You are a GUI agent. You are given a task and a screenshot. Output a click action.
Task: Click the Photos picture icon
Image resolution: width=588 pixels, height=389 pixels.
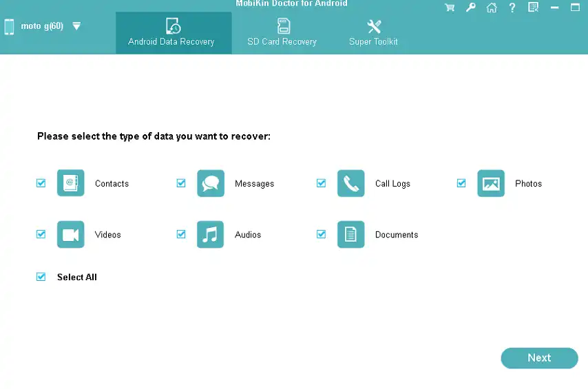click(x=491, y=183)
